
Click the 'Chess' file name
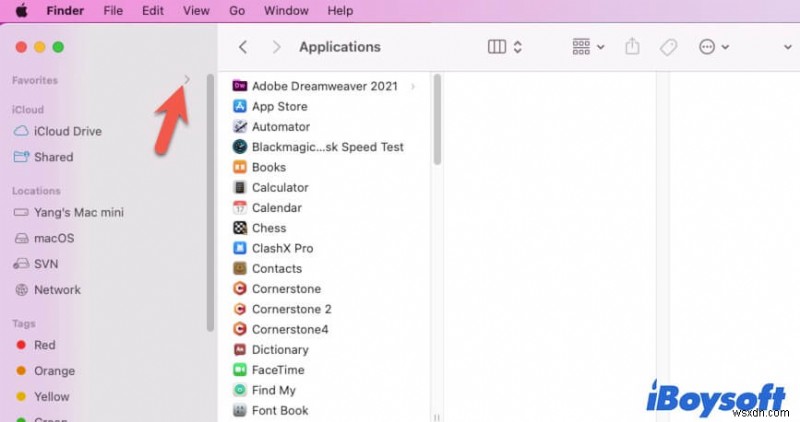tap(269, 228)
